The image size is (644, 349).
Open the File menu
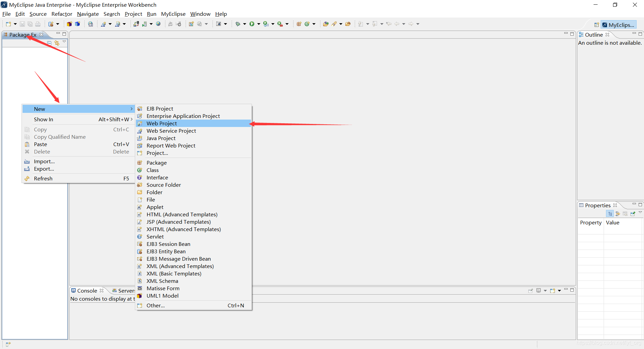click(x=6, y=14)
